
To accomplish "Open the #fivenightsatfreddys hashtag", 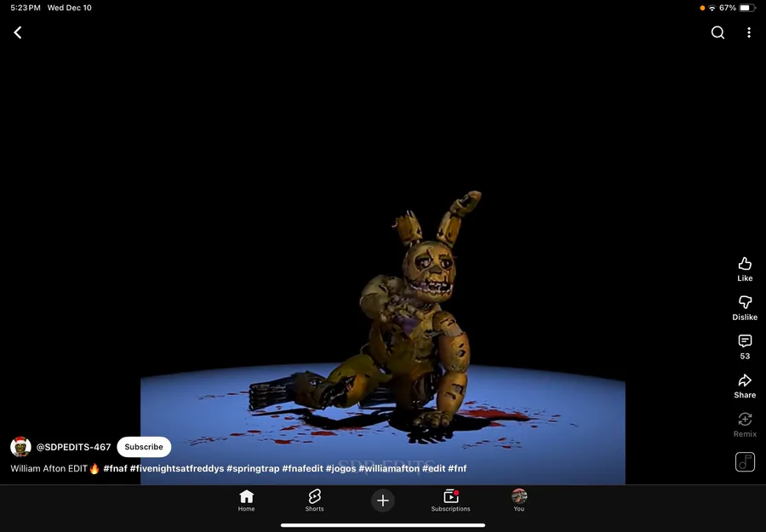I will 177,468.
